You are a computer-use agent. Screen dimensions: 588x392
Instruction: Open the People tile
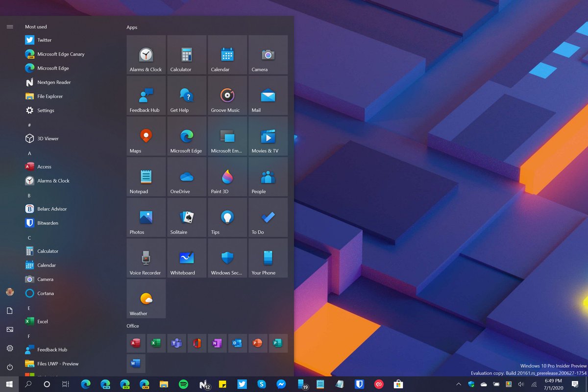(268, 177)
